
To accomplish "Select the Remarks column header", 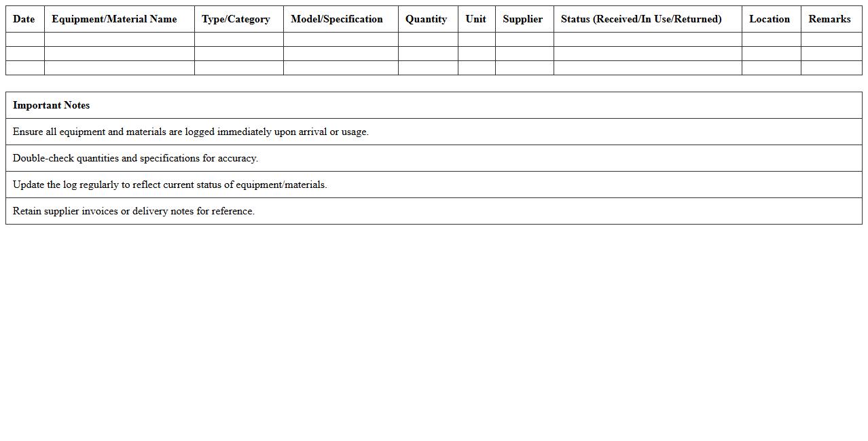I will [x=829, y=19].
